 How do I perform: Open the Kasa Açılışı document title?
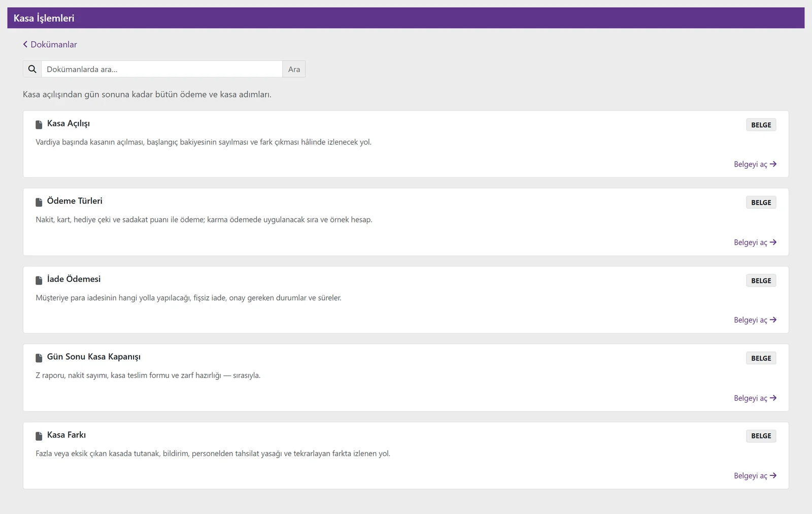pyautogui.click(x=69, y=123)
